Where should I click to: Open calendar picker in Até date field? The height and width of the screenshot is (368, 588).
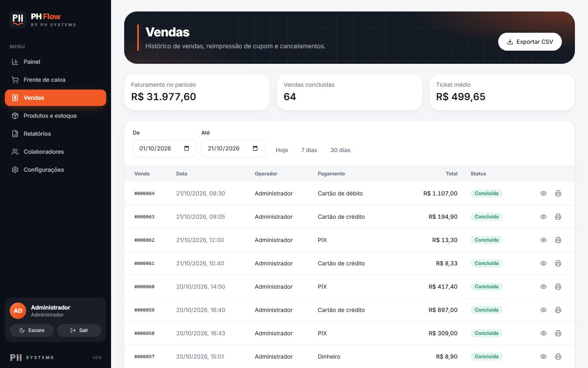(255, 148)
